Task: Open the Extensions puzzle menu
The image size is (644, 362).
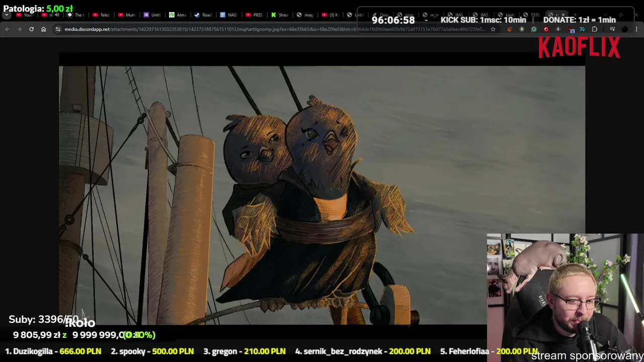Action: tap(594, 29)
